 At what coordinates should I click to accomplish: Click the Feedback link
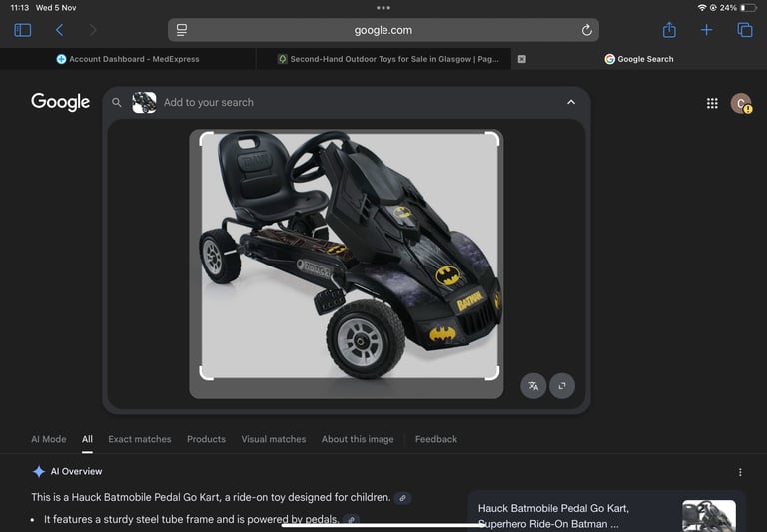point(435,439)
